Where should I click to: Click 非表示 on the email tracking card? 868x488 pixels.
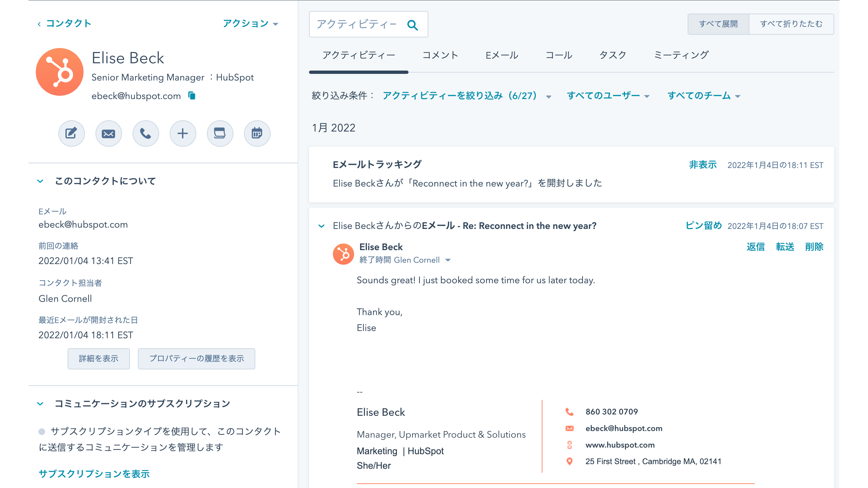(x=703, y=165)
